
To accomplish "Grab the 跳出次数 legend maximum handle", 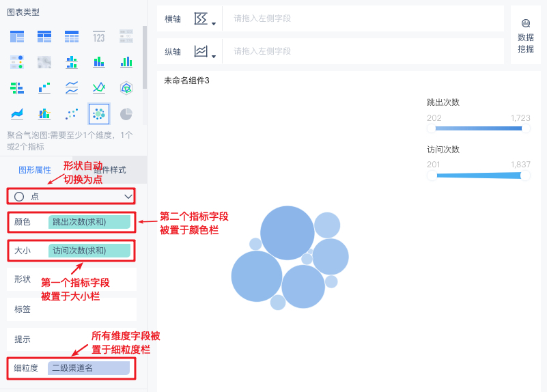I will click(526, 128).
